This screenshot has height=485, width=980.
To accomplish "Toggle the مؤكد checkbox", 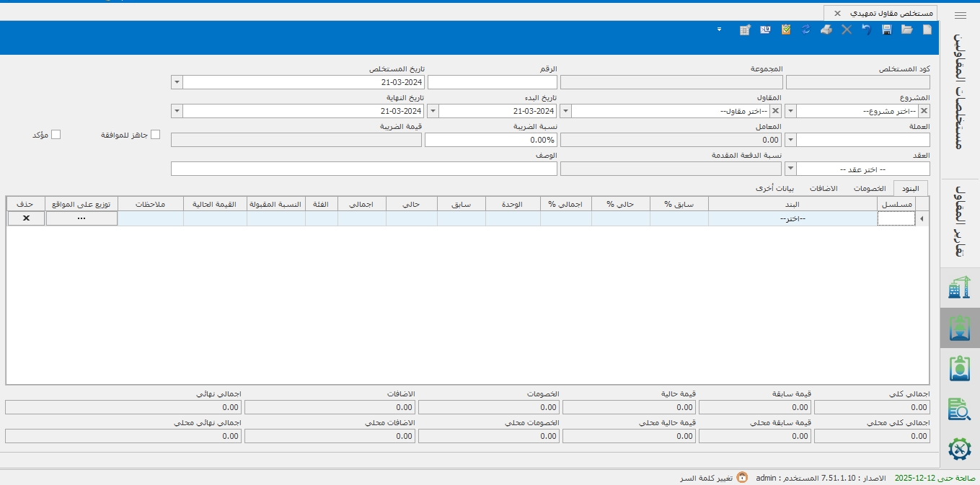I will coord(56,135).
